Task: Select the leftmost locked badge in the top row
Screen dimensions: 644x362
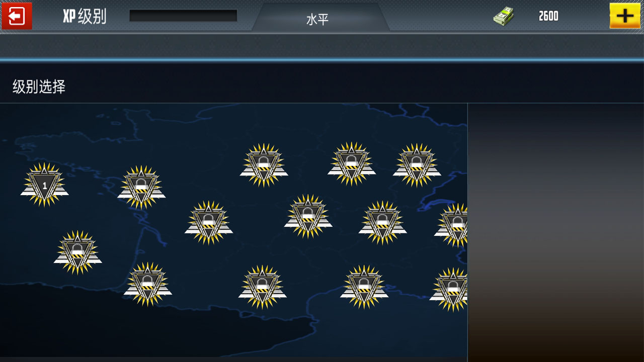Action: [264, 165]
